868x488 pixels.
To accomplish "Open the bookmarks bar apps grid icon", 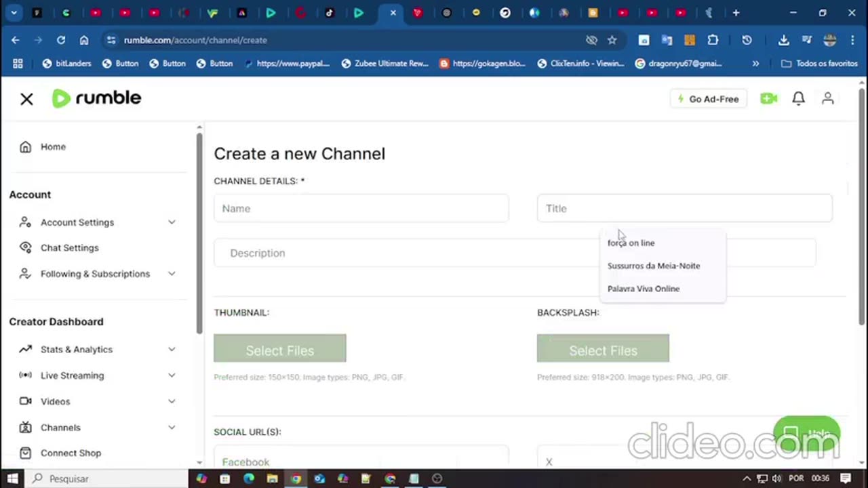I will (18, 64).
